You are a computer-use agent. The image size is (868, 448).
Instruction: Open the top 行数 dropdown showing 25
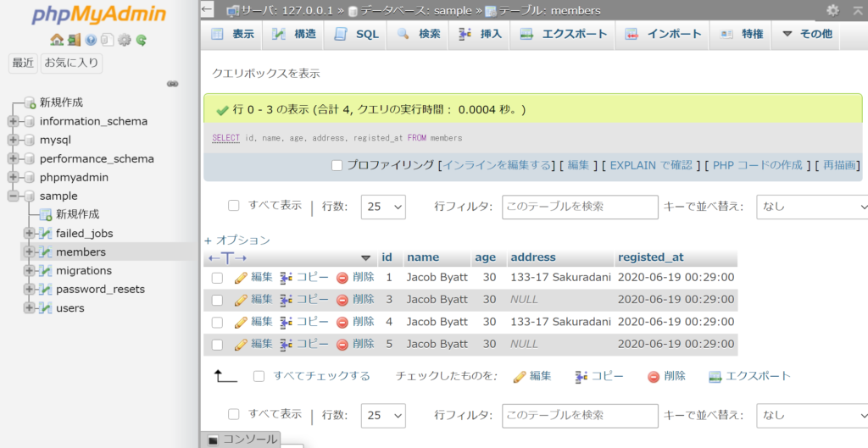(383, 207)
